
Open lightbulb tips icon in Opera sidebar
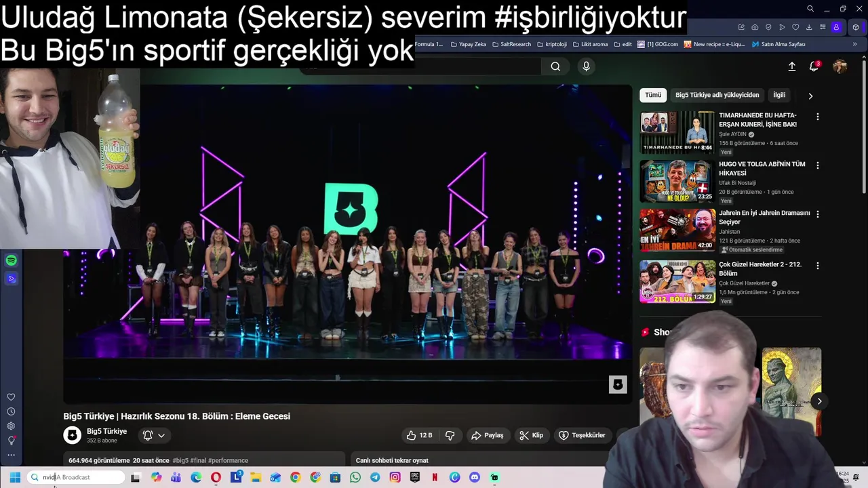pyautogui.click(x=11, y=441)
